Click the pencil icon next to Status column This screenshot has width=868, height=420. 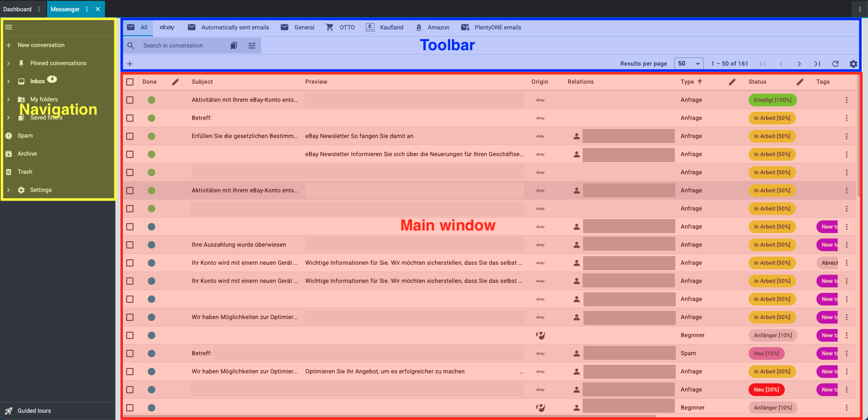pos(800,82)
